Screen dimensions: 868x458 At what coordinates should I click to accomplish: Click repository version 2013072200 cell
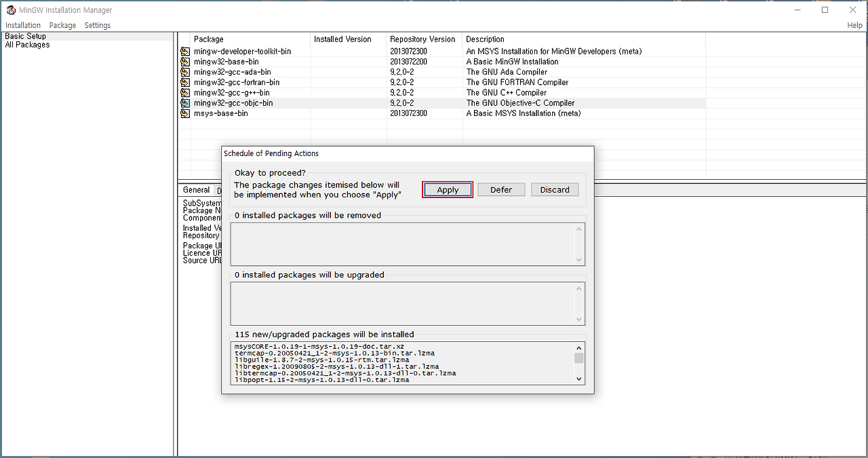point(408,62)
